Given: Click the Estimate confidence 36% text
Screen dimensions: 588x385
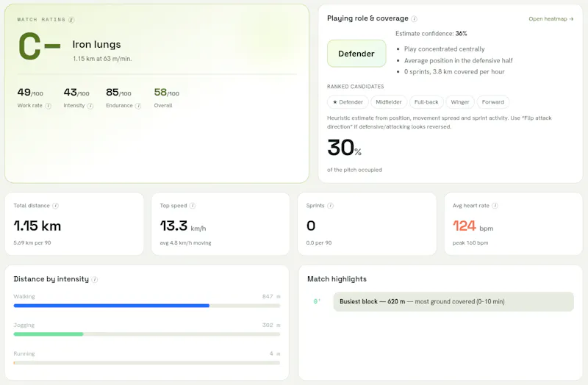Looking at the screenshot, I should [x=431, y=33].
